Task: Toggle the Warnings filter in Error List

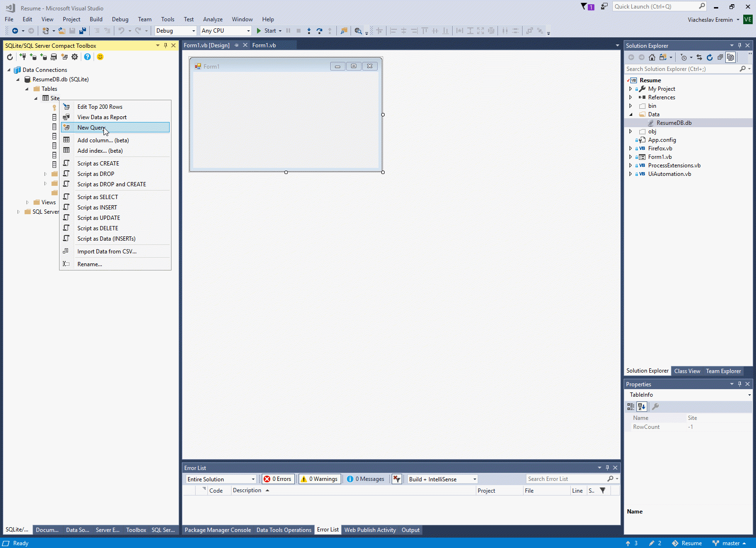Action: [x=320, y=479]
